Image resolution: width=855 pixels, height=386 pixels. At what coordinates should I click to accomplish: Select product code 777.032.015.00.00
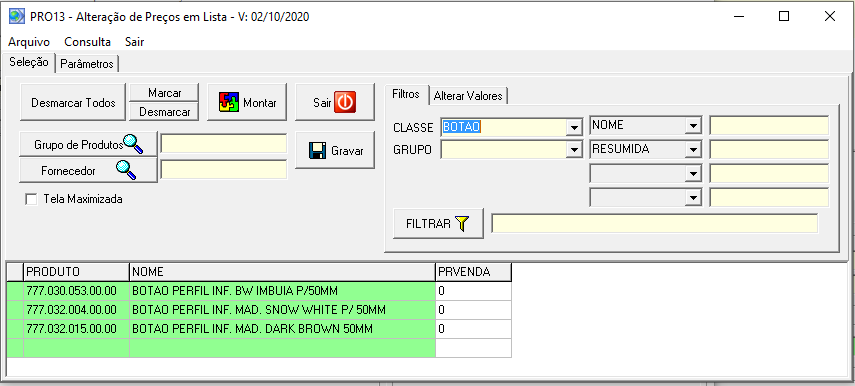pos(76,329)
